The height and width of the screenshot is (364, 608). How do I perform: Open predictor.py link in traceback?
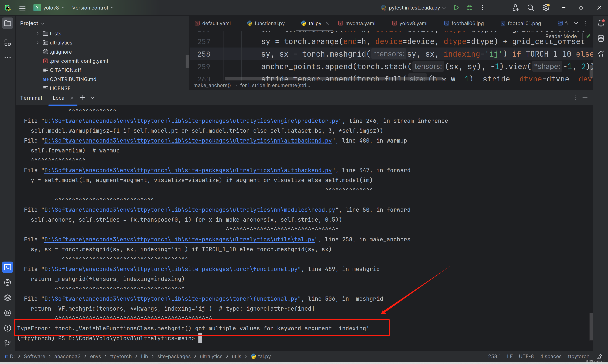pos(191,121)
